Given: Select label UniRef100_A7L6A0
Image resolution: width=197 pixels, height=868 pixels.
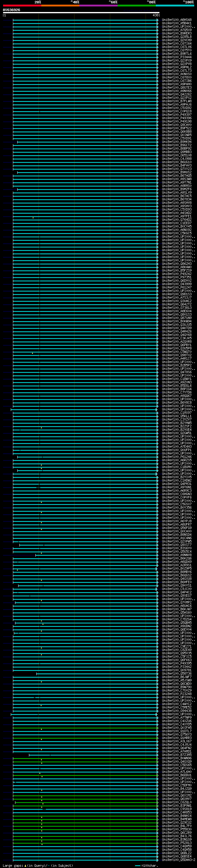Looking at the screenshot, I should 177,772.
